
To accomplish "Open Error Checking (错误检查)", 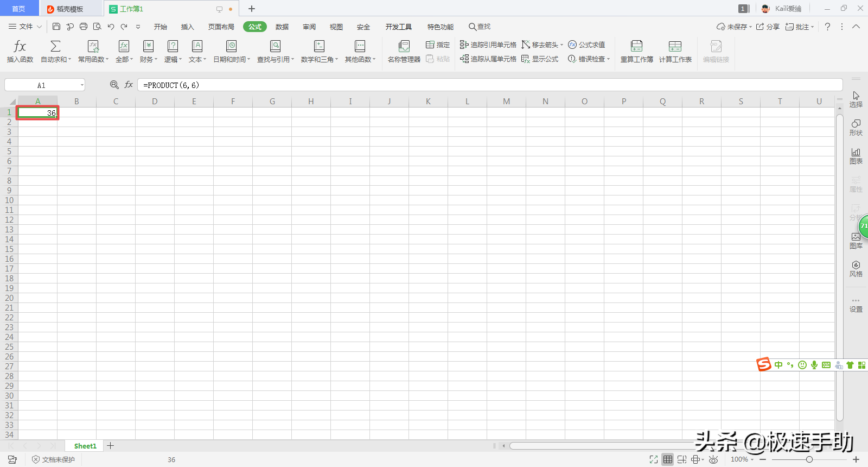I will tap(589, 59).
